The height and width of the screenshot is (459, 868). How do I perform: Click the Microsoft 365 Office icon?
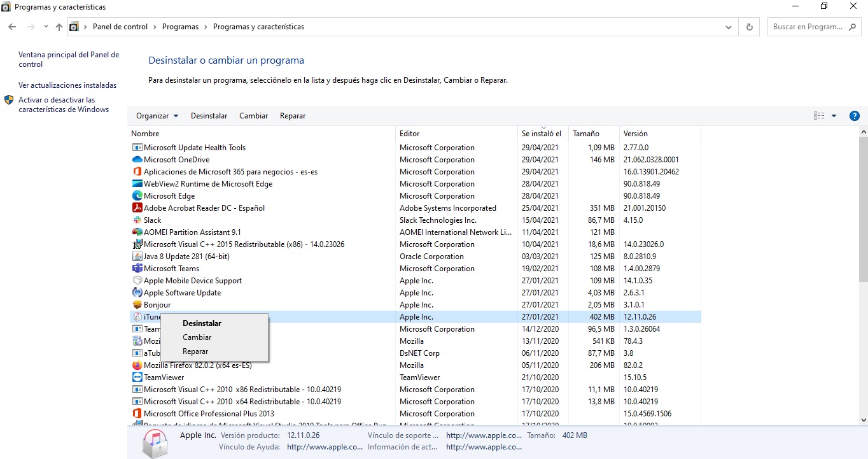click(137, 172)
